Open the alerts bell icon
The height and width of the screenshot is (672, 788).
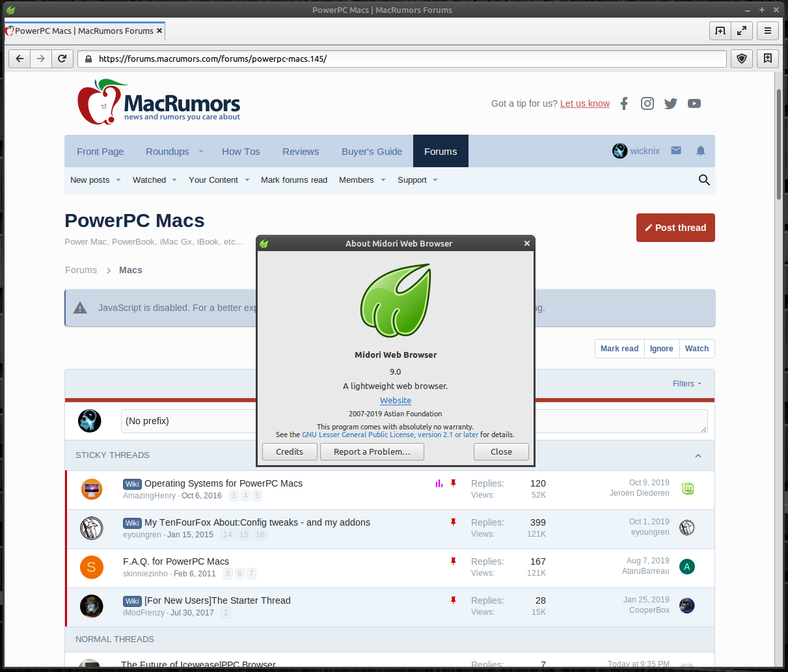701,151
